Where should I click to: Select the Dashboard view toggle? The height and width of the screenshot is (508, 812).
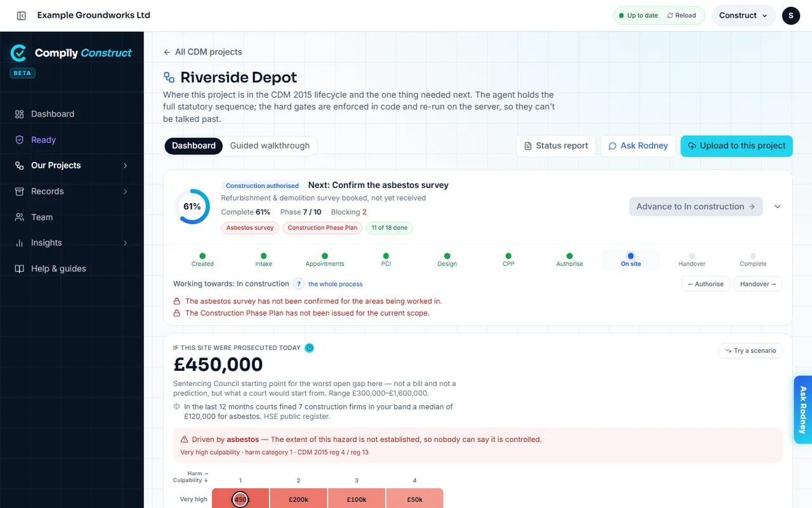point(193,145)
